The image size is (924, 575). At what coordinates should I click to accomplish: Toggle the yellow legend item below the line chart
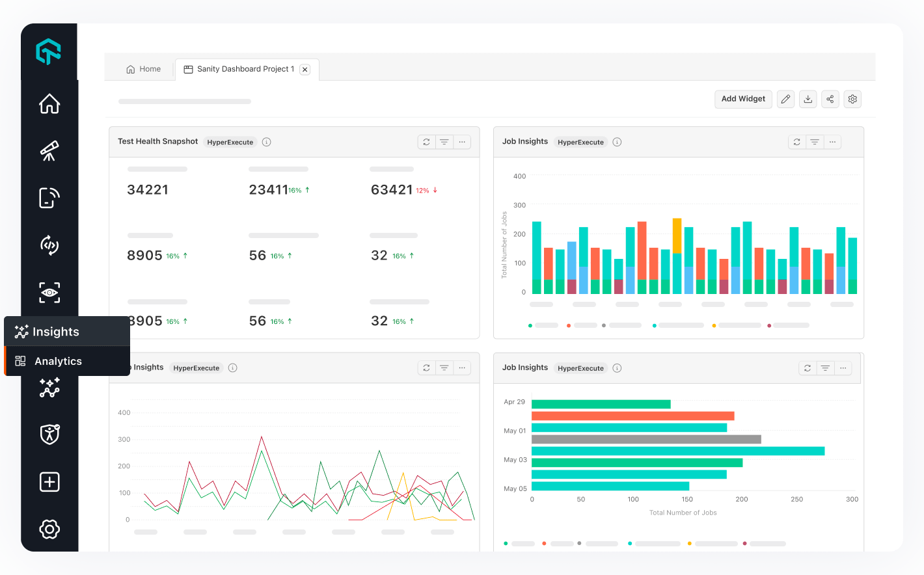(690, 543)
